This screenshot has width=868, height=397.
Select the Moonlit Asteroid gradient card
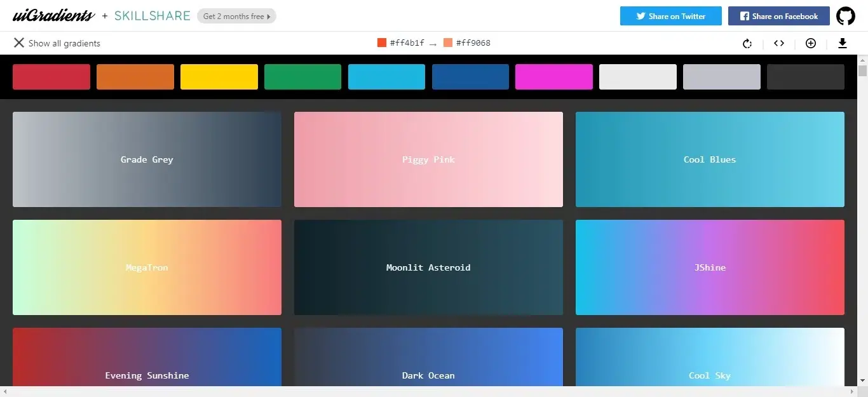[428, 267]
